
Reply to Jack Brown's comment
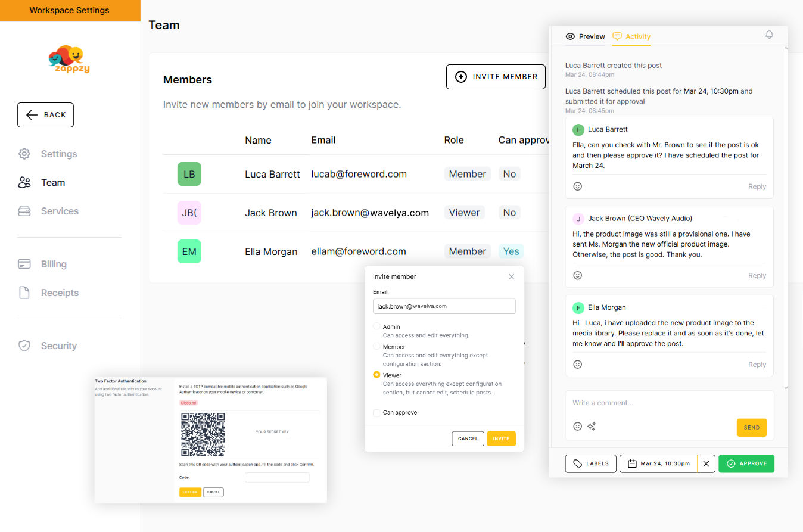tap(757, 275)
